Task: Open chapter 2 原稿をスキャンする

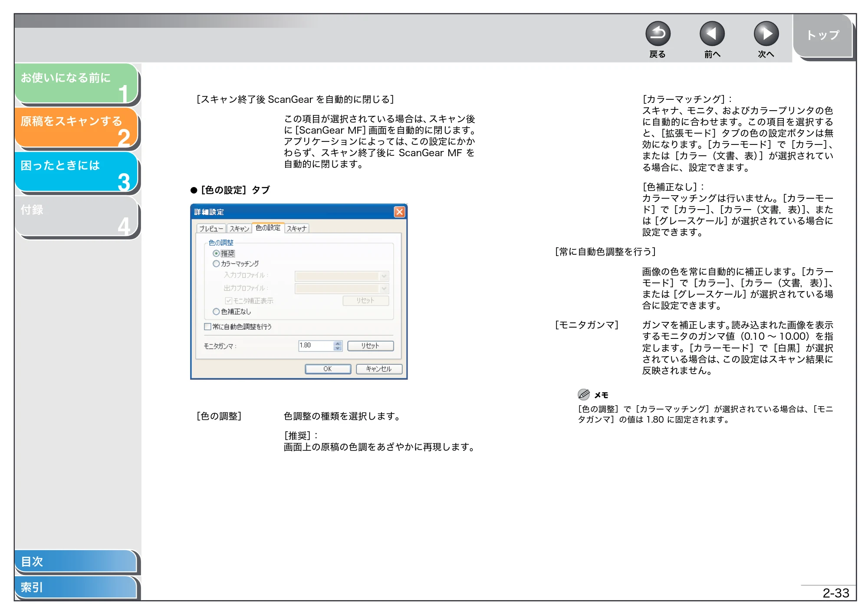Action: click(76, 128)
